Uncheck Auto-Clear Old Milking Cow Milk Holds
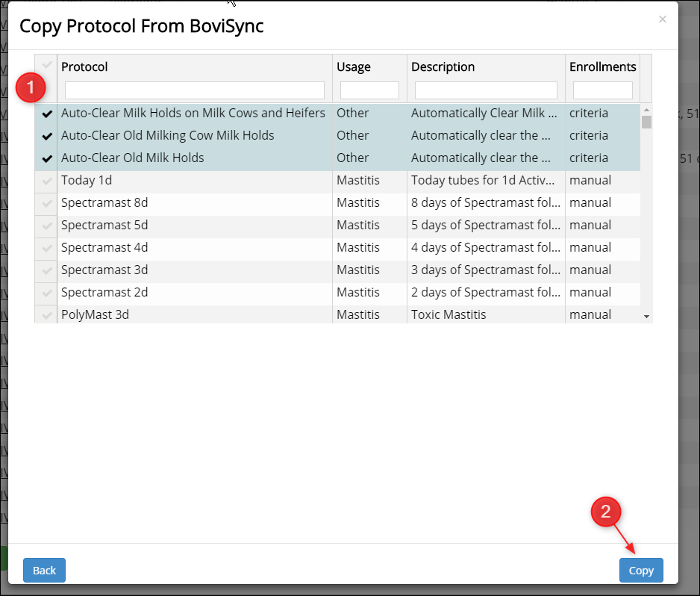Screen dimensions: 700x596 [47, 136]
